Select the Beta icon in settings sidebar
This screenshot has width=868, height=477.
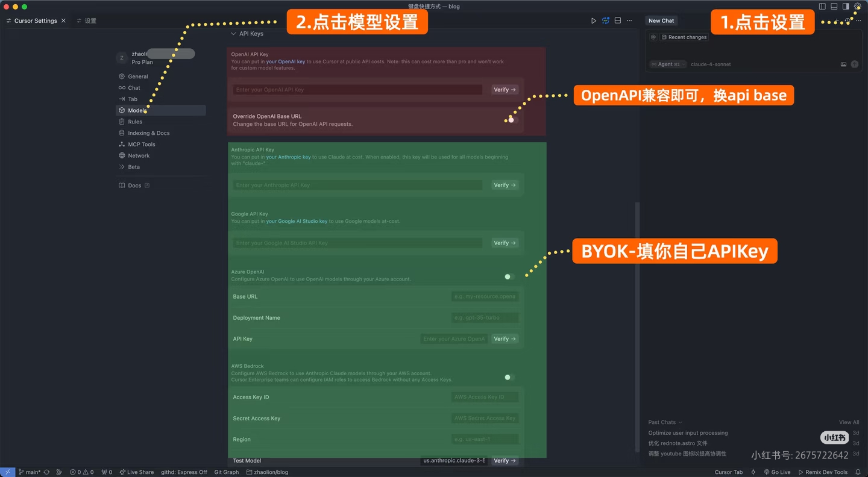(122, 167)
